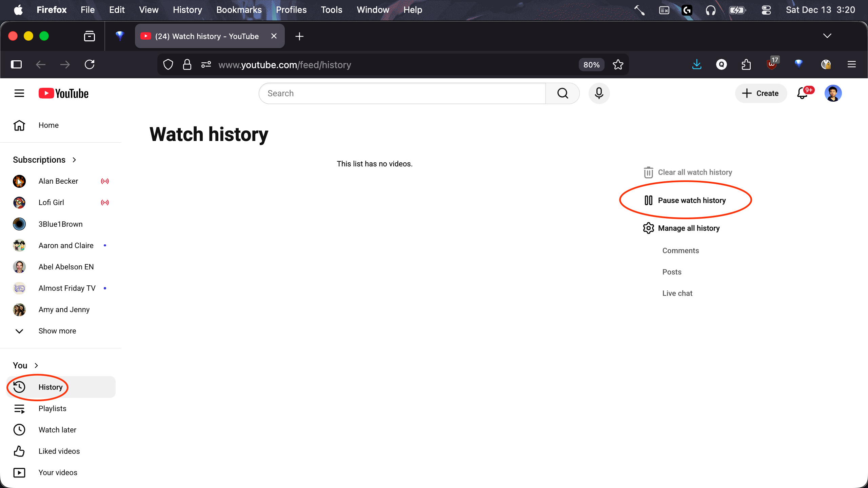Open the 80% zoom level control
This screenshot has height=488, width=868.
coord(591,64)
